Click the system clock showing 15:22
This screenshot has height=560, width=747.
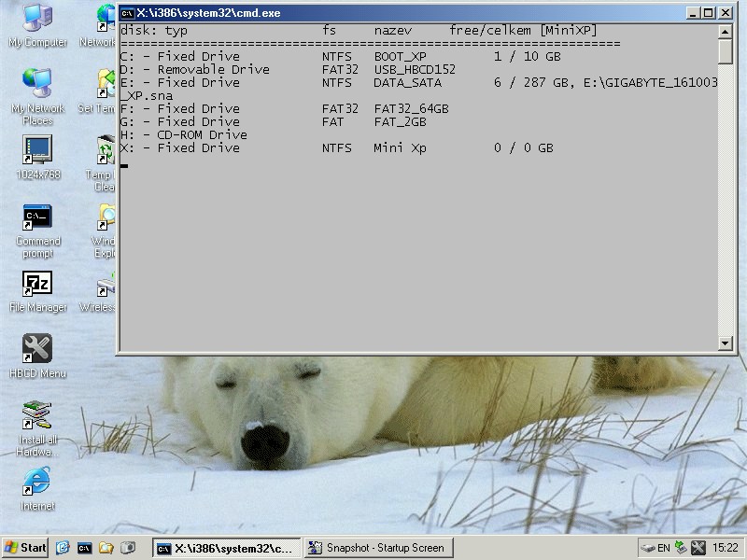[x=725, y=548]
